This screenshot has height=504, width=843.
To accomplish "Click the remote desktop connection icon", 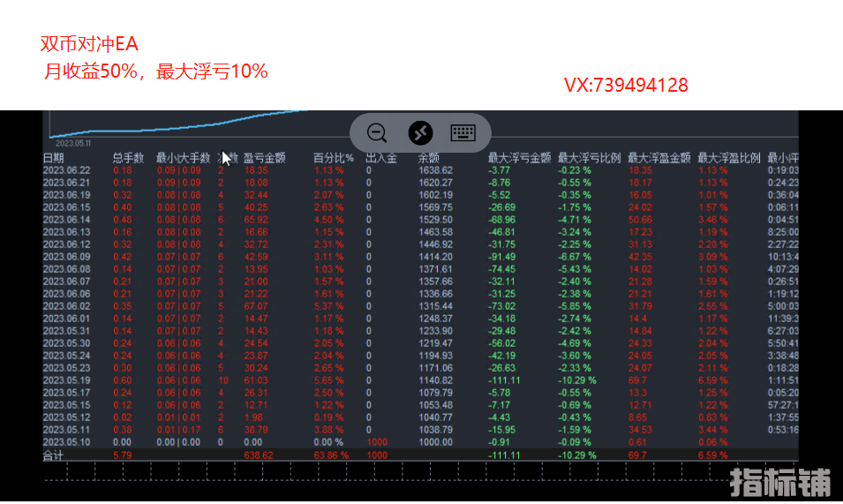I will tap(420, 133).
